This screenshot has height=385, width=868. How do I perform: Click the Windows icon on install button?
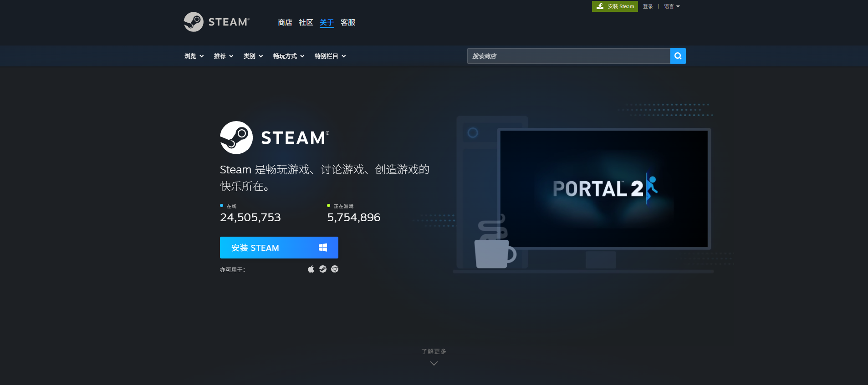[x=323, y=248]
